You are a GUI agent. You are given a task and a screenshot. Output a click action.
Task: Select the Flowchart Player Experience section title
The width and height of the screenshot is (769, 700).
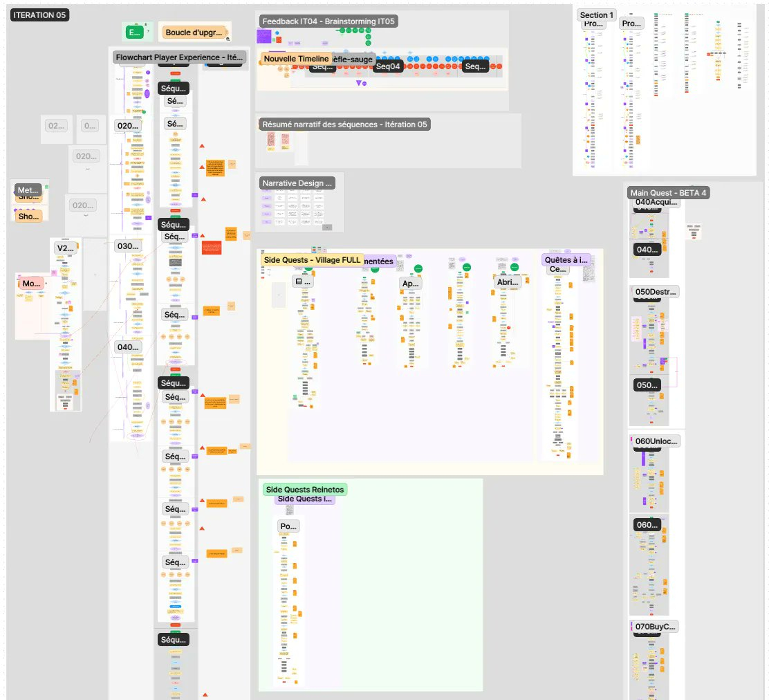point(179,57)
